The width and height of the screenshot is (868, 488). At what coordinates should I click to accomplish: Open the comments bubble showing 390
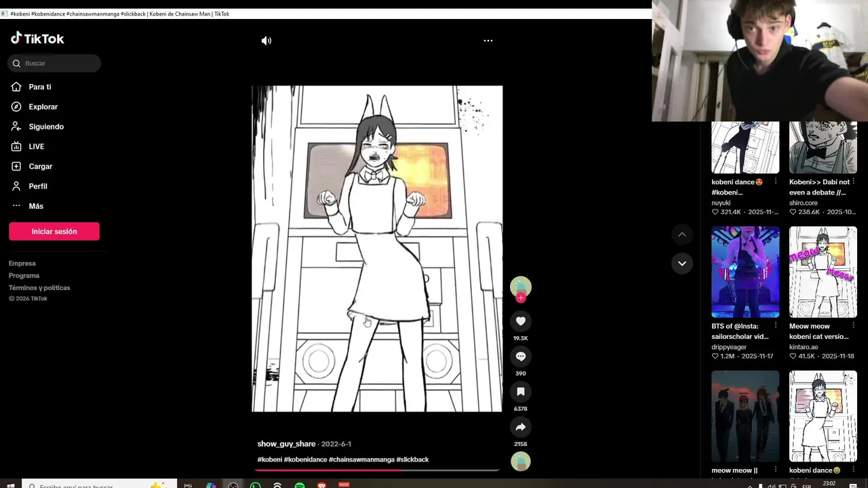(x=521, y=357)
